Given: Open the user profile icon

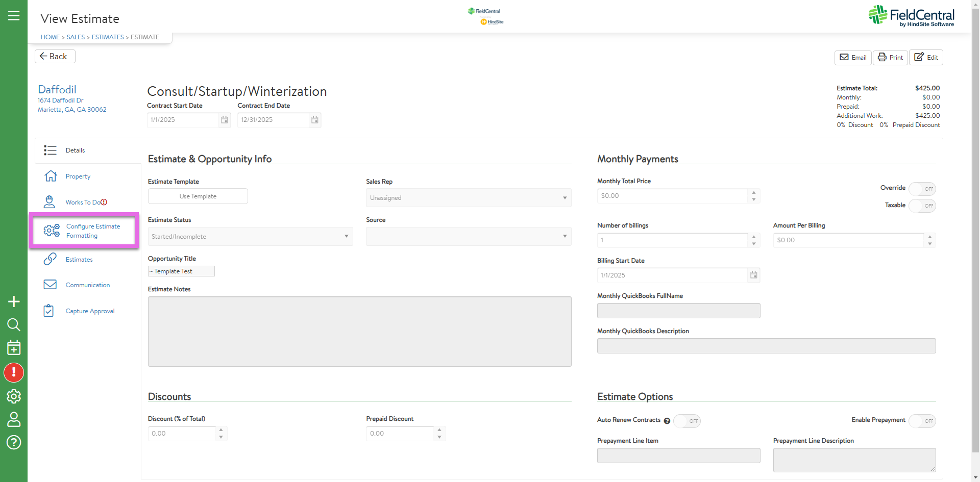Looking at the screenshot, I should pos(14,419).
